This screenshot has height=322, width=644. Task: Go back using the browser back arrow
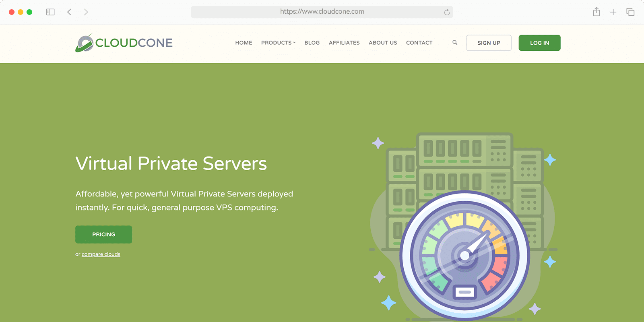[69, 12]
